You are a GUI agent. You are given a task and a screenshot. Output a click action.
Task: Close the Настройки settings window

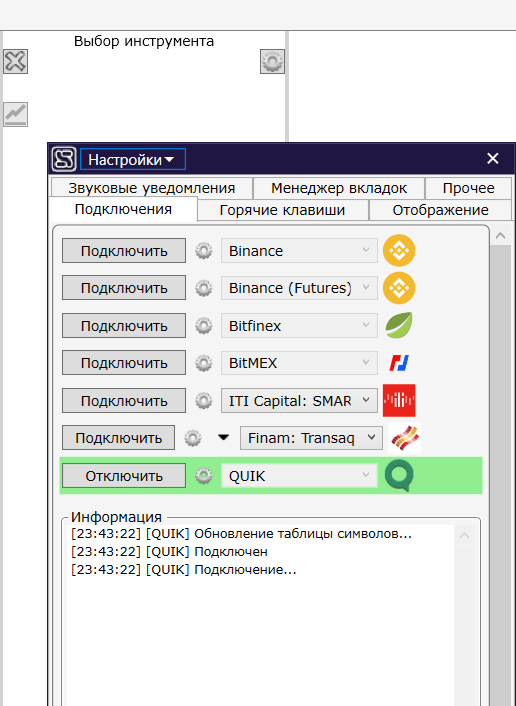point(493,158)
